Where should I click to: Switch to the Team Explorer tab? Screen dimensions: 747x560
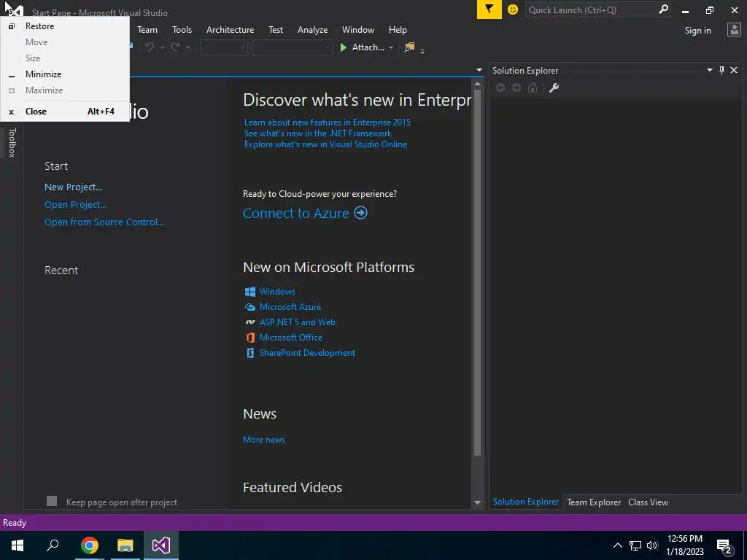point(594,502)
